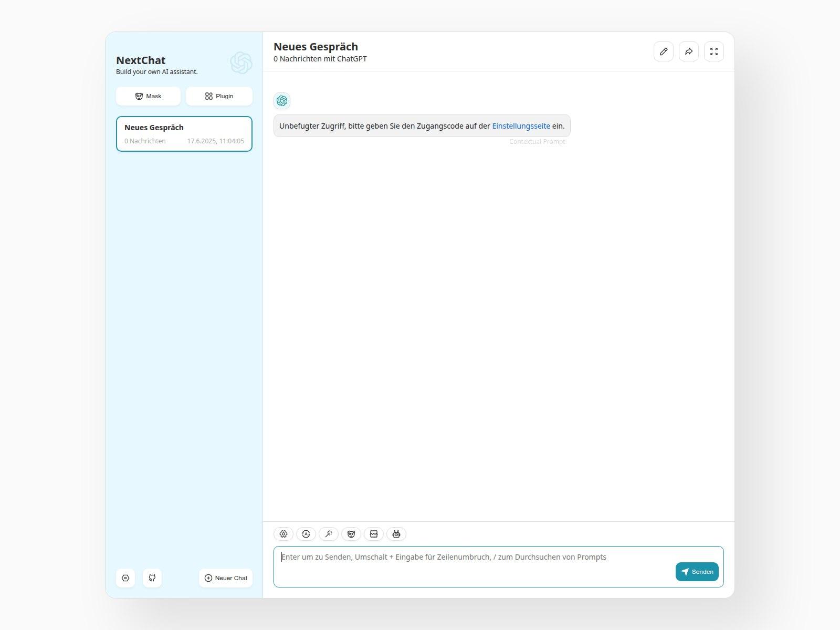Viewport: 840px width, 630px height.
Task: Open chat settings gear above input box
Action: 283,534
